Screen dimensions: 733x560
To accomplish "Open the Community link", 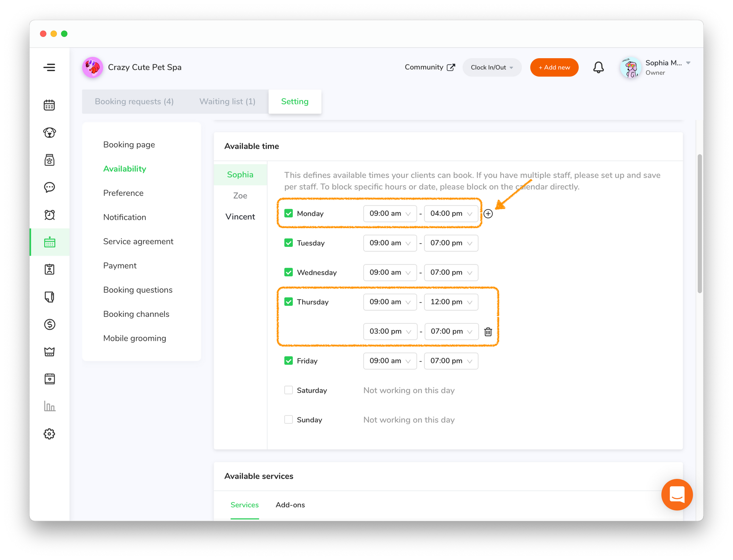I will (430, 67).
